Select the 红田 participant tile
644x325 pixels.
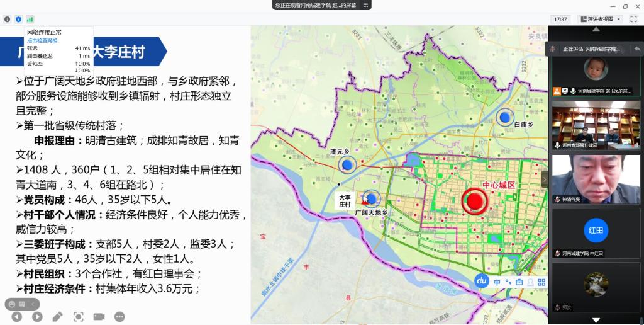595,231
